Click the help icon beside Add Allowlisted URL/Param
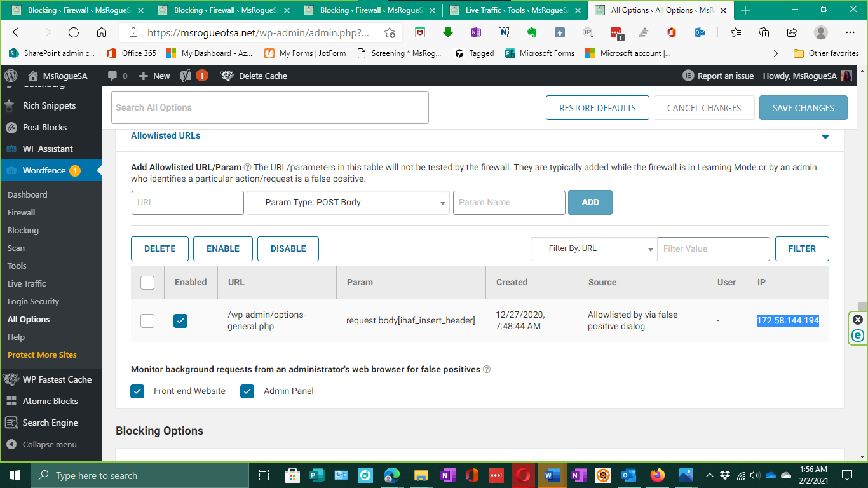 click(x=247, y=168)
